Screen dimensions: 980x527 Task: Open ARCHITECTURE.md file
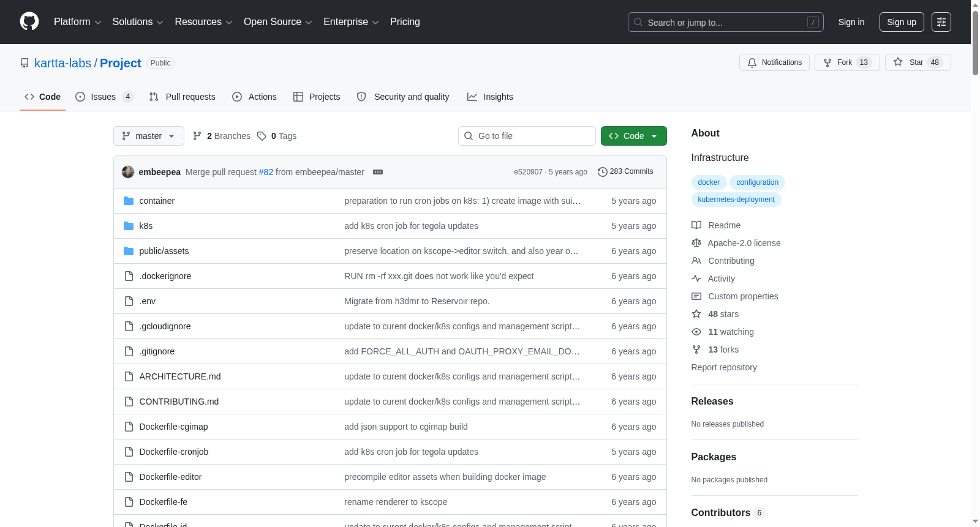point(180,376)
